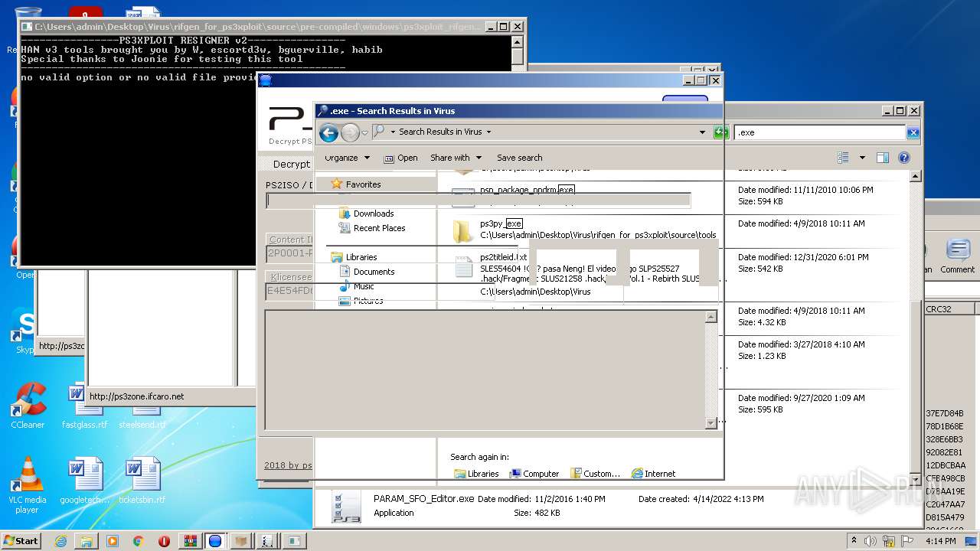This screenshot has width=980, height=551.
Task: Toggle the preview pane icon
Action: click(x=882, y=158)
